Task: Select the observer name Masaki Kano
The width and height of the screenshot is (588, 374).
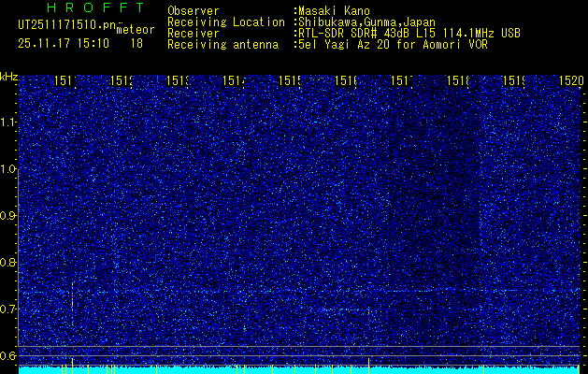Action: 334,10
